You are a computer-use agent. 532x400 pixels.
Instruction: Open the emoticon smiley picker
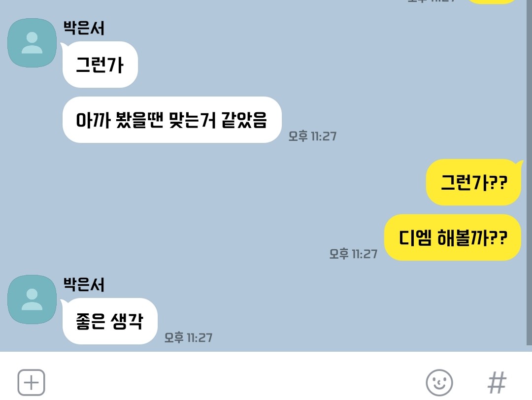[439, 382]
